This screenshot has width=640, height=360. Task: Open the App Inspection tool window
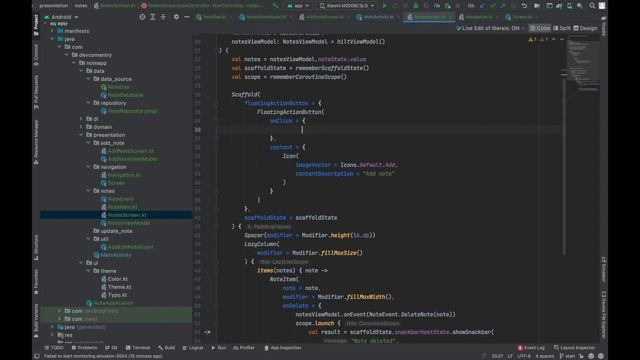[282, 348]
